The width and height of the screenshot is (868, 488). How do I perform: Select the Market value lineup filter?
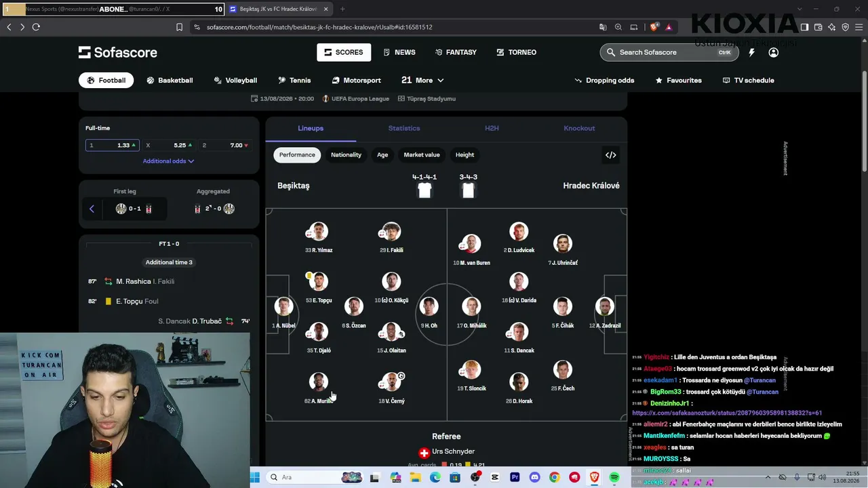click(422, 155)
